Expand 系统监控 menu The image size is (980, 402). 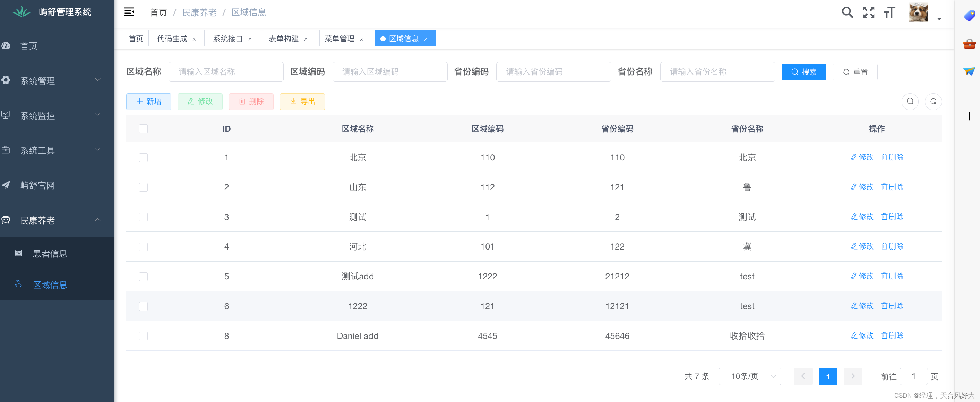coord(57,115)
